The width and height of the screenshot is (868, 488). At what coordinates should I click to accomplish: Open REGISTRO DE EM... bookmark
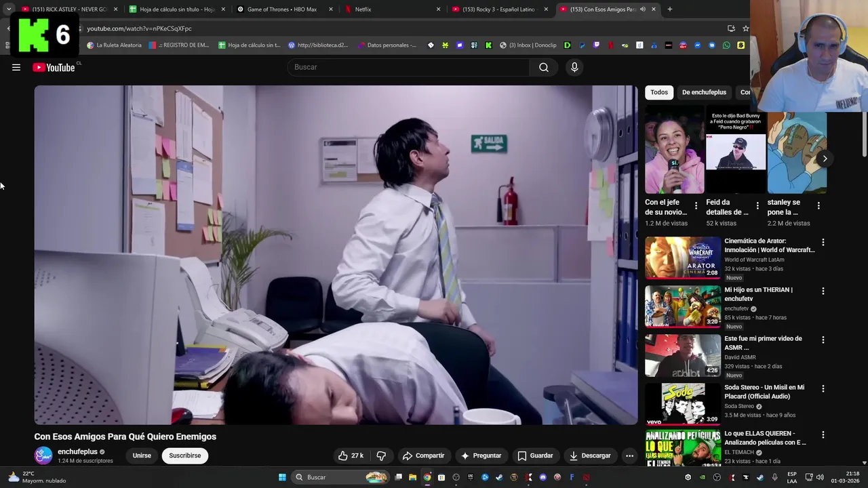[x=179, y=45]
